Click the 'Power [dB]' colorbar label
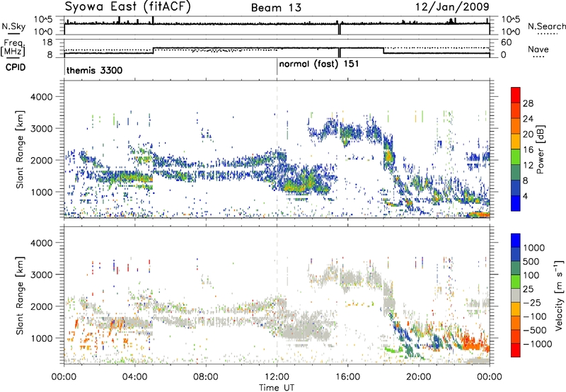The width and height of the screenshot is (566, 392). coord(541,149)
